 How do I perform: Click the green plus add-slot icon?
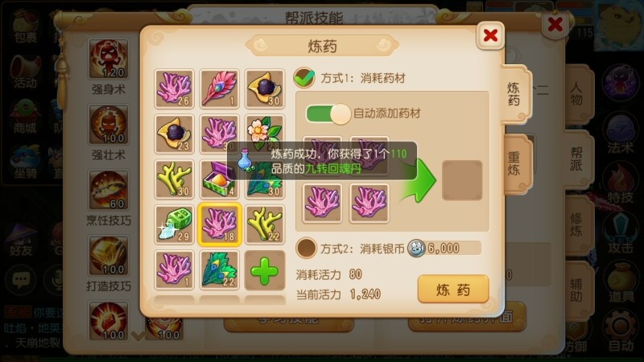(265, 270)
